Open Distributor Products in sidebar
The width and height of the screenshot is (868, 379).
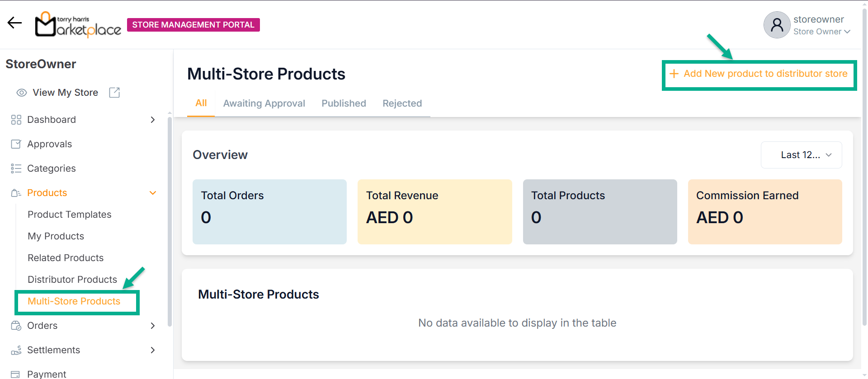[x=72, y=280]
